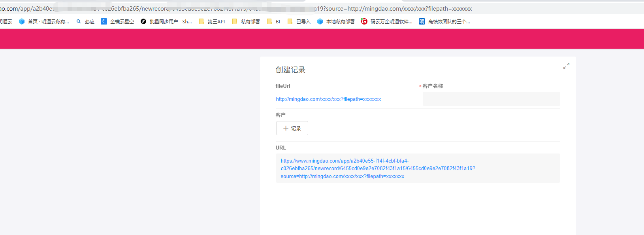Image resolution: width=644 pixels, height=235 pixels.
Task: Click the 创建记录 form title
Action: tap(290, 70)
